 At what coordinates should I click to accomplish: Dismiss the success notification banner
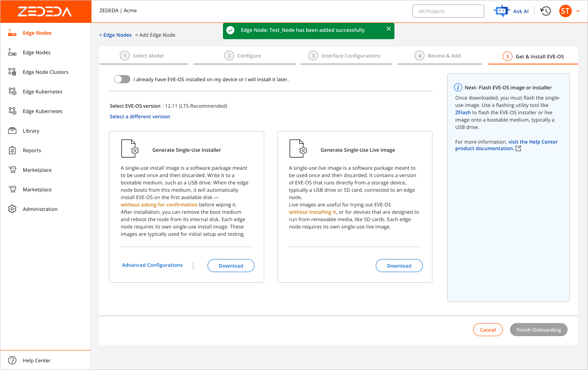[388, 29]
